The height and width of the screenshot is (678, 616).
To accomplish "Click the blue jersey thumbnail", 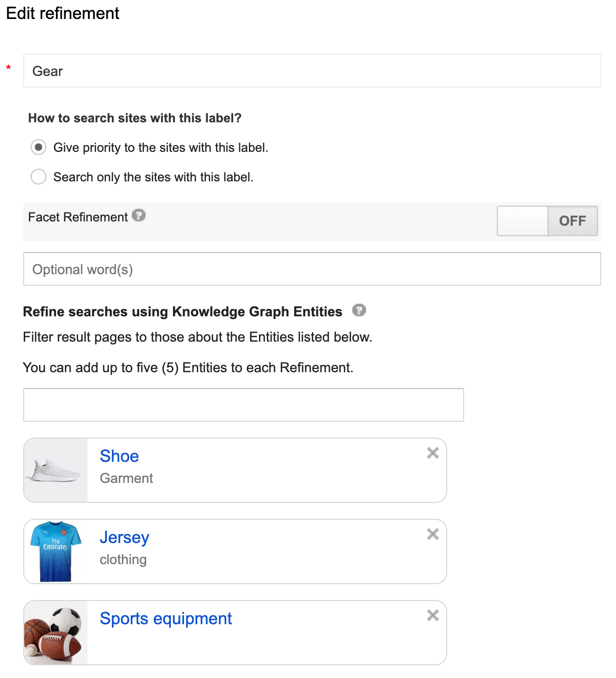I will click(x=56, y=551).
